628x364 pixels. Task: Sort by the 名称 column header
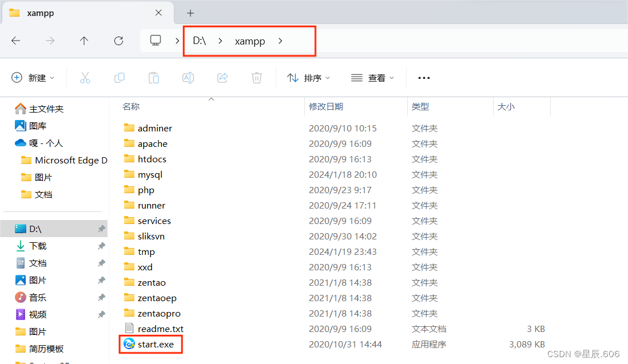pyautogui.click(x=131, y=106)
